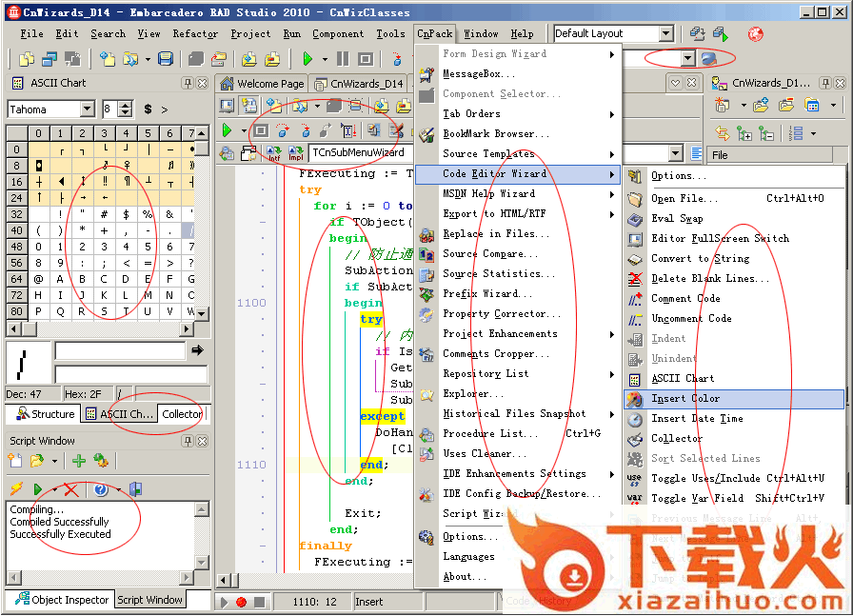Viewport: 853px width, 616px height.
Task: Expand Export to HTML/RTF submenu
Action: click(x=518, y=214)
